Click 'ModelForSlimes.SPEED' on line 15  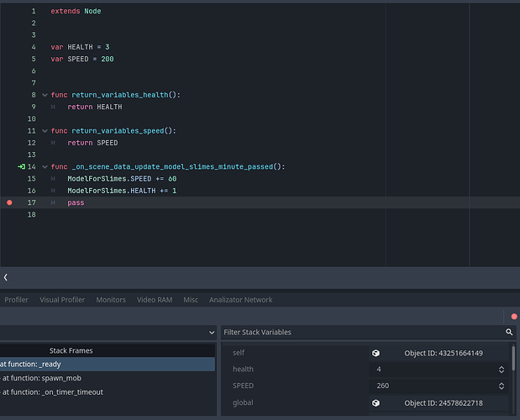coord(109,179)
